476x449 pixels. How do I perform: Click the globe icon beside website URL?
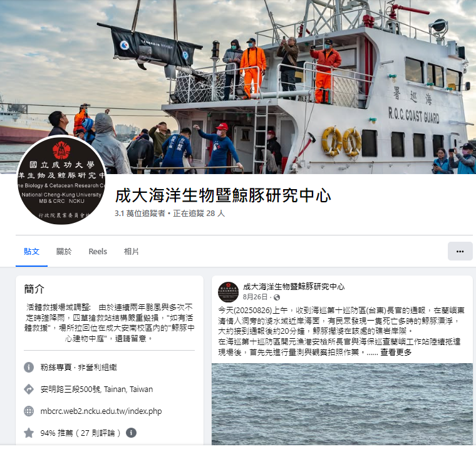coord(29,411)
